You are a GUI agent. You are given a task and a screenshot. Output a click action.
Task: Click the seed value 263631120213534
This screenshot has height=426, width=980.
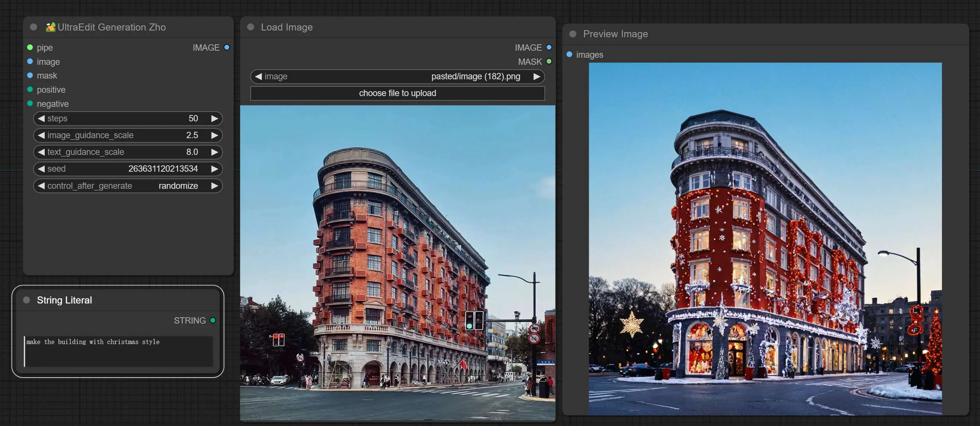[x=163, y=169]
